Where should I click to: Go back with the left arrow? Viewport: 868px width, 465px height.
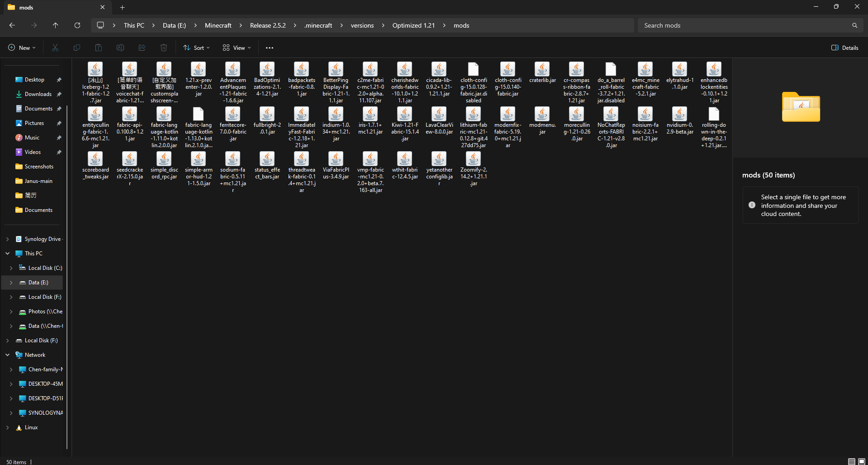click(12, 25)
